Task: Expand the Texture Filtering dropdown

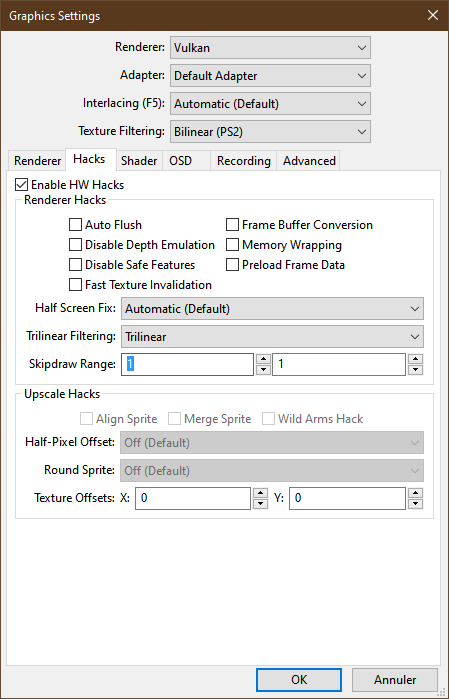Action: [270, 132]
